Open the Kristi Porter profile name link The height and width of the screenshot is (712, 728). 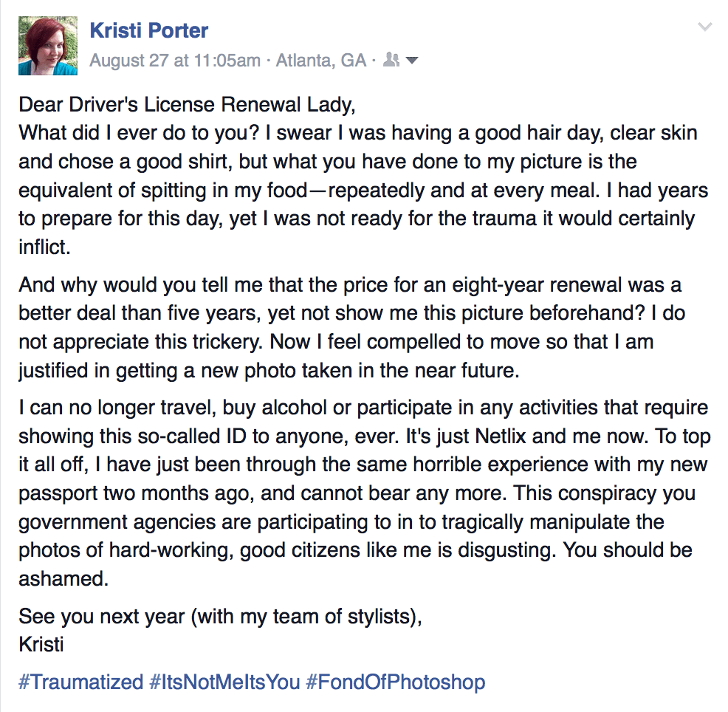148,30
